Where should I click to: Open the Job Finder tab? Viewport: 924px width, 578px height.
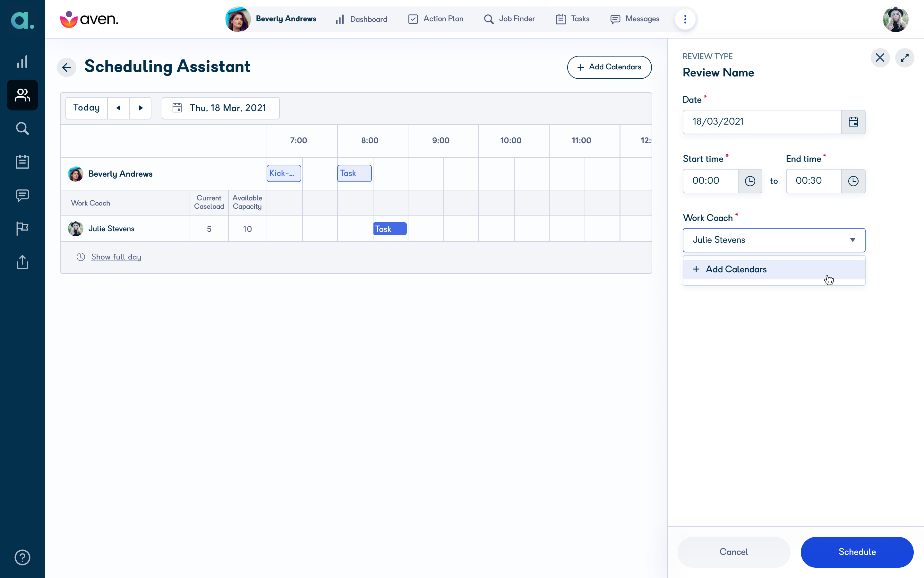pos(509,19)
